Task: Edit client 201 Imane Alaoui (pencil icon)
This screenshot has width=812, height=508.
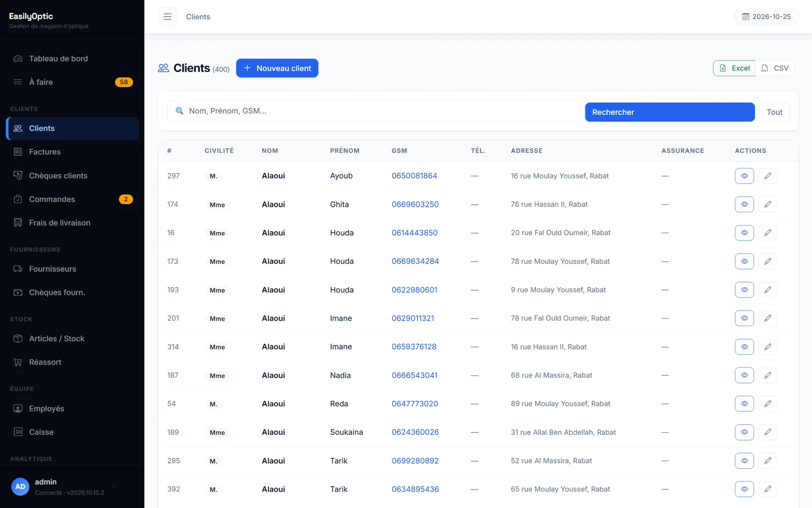Action: pyautogui.click(x=768, y=318)
